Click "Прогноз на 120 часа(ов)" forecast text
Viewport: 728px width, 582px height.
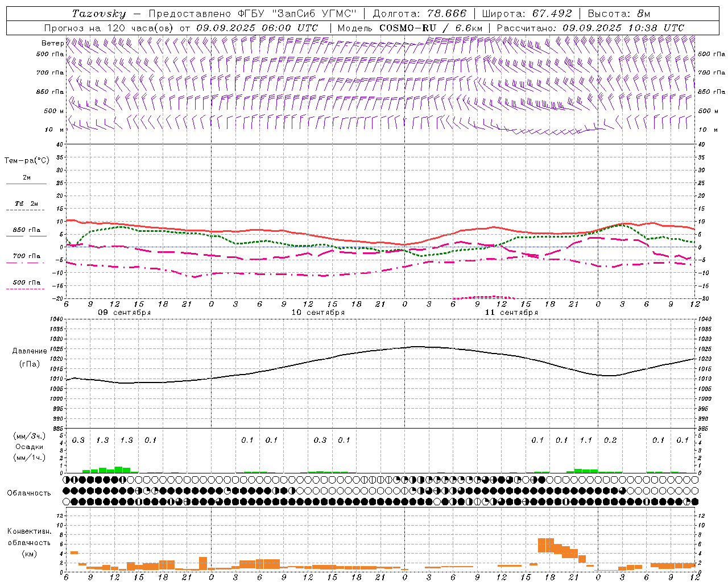click(109, 28)
